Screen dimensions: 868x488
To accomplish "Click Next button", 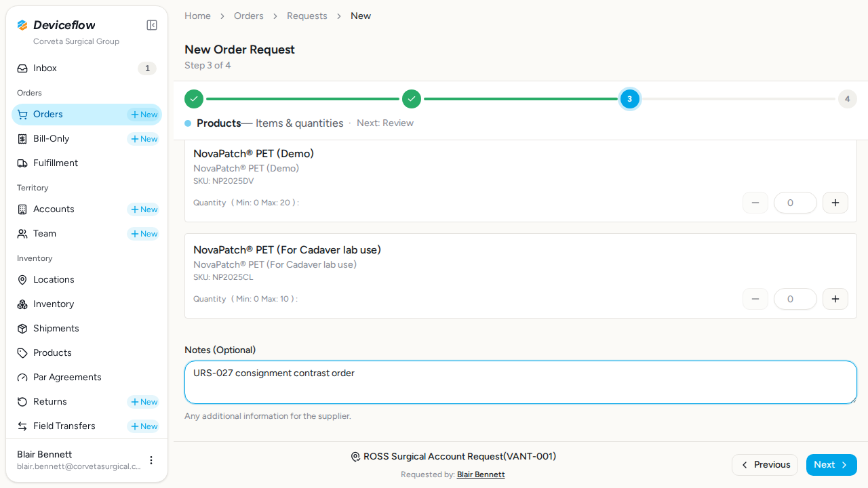I will point(831,465).
